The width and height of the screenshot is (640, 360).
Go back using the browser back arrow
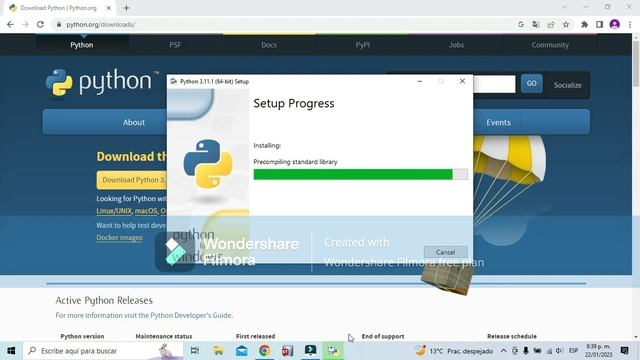(10, 24)
